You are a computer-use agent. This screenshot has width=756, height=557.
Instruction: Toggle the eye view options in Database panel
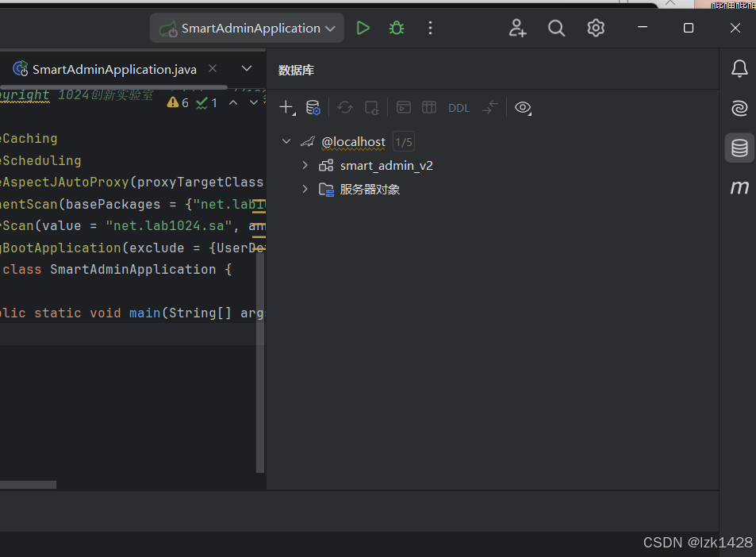(522, 107)
